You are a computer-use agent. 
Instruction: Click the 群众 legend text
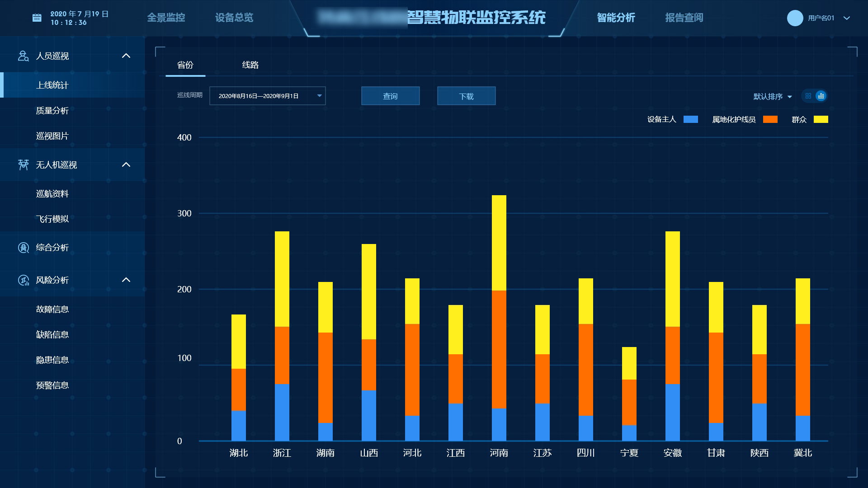click(799, 119)
